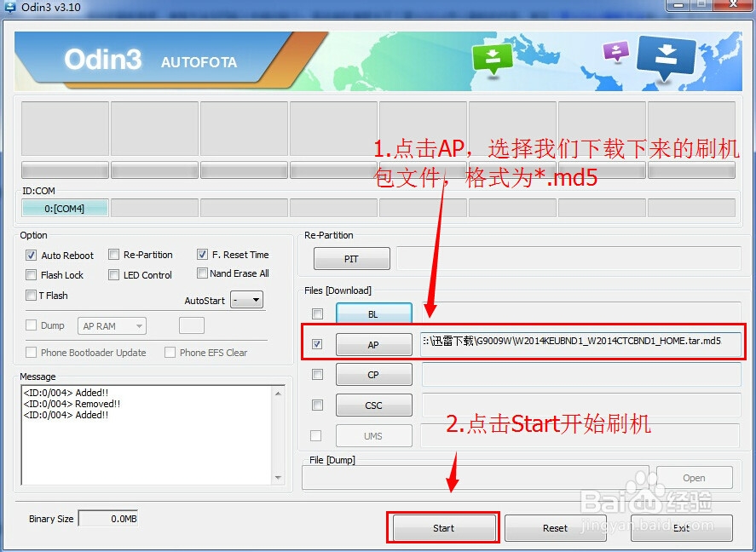This screenshot has width=756, height=552.
Task: Click the Odin3 app icon in title bar
Action: [9, 6]
